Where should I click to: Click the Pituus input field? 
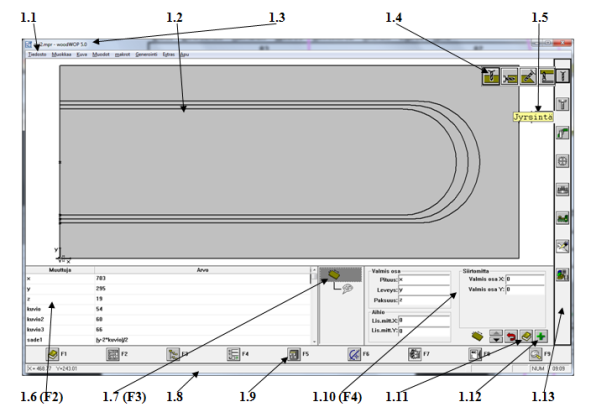pos(424,280)
